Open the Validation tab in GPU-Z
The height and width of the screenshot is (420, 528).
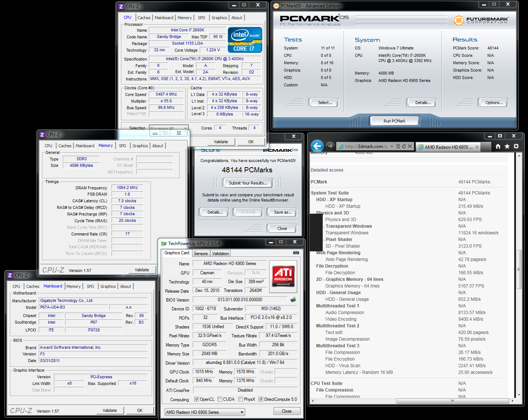coord(221,254)
